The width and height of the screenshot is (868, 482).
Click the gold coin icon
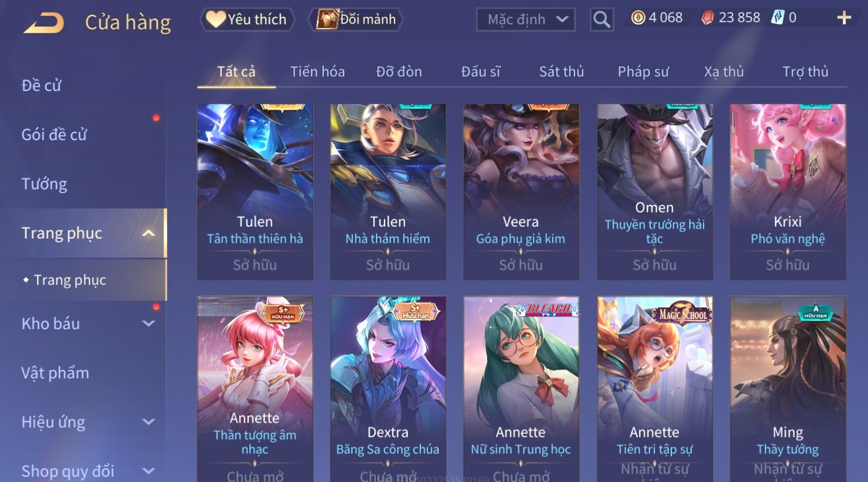pyautogui.click(x=638, y=18)
